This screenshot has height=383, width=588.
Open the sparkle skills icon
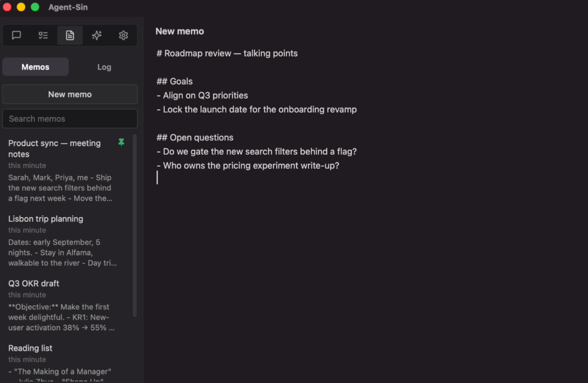click(97, 35)
